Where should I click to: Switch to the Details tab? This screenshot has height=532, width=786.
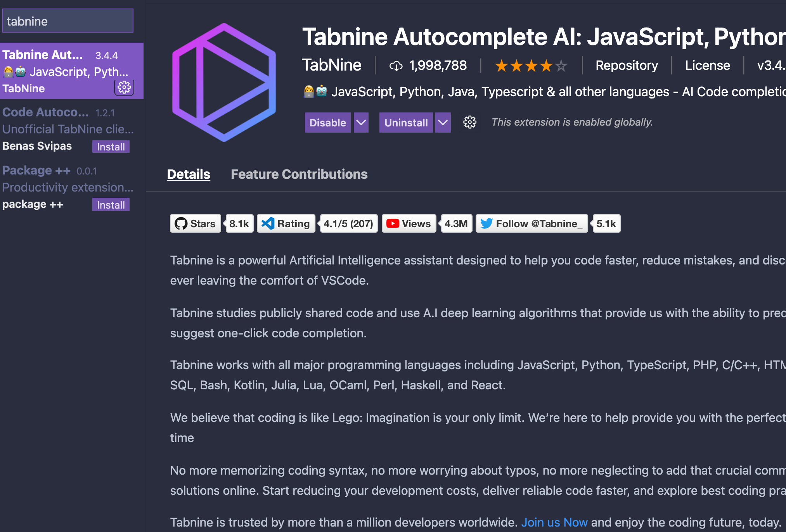[x=189, y=174]
